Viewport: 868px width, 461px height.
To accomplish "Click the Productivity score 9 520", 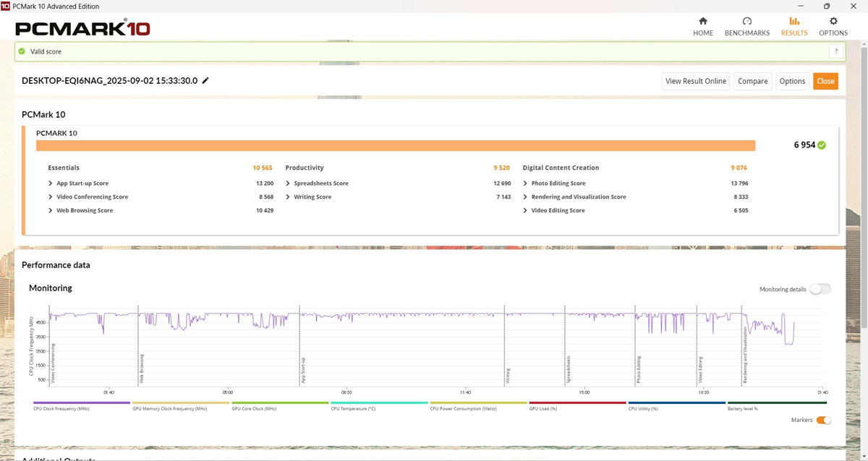I will coord(502,168).
